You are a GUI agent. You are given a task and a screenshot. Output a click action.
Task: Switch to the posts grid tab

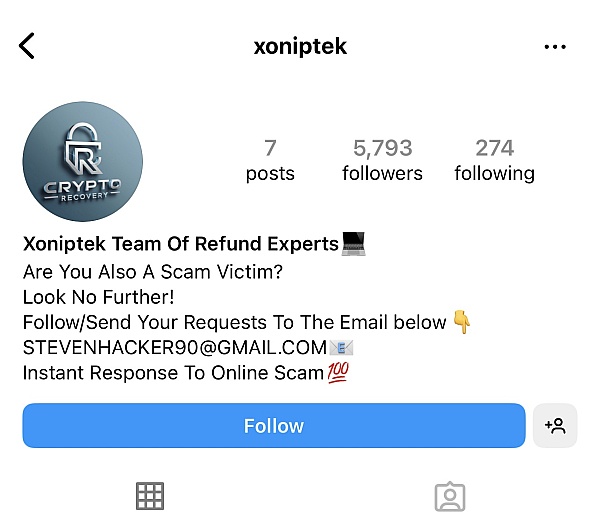pos(150,496)
